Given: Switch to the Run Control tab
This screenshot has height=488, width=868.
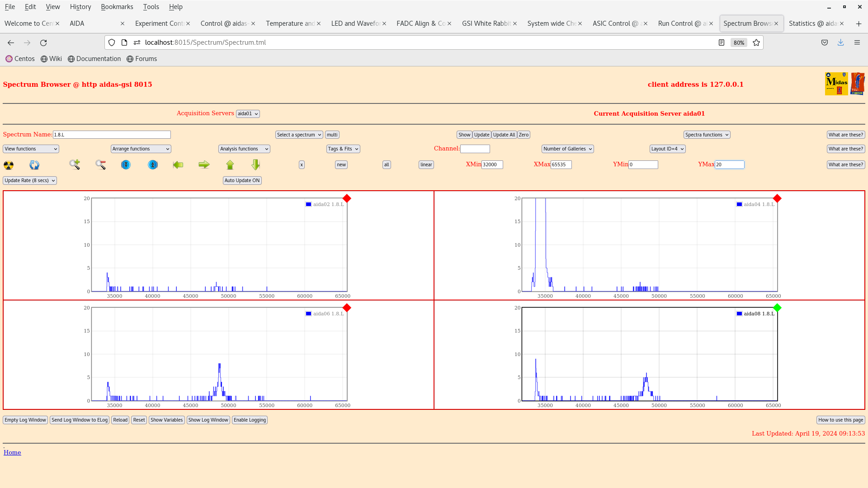Looking at the screenshot, I should pyautogui.click(x=683, y=23).
